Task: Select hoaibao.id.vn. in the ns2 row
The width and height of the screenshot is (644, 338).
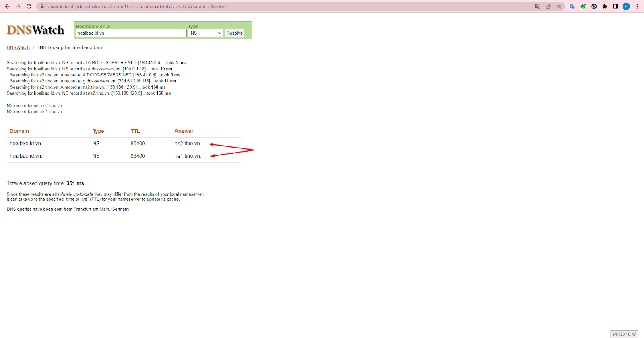Action: point(26,144)
